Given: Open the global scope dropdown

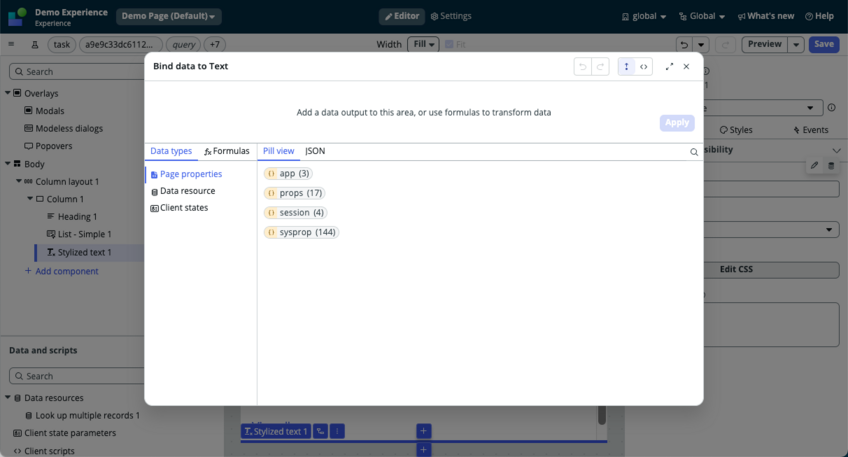Looking at the screenshot, I should [x=644, y=16].
